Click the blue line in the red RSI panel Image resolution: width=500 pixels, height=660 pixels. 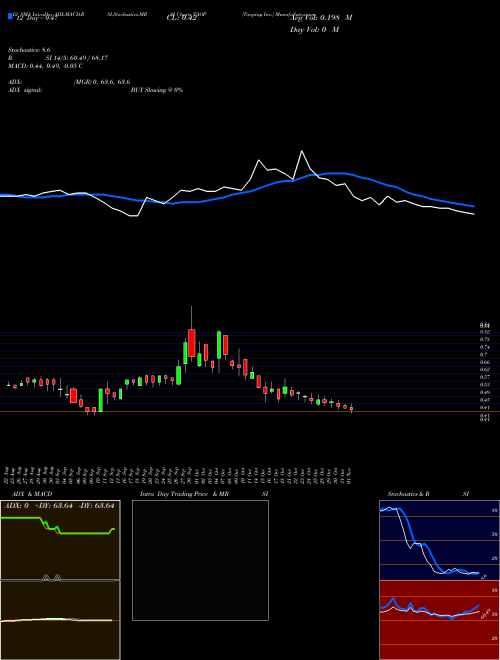429,609
